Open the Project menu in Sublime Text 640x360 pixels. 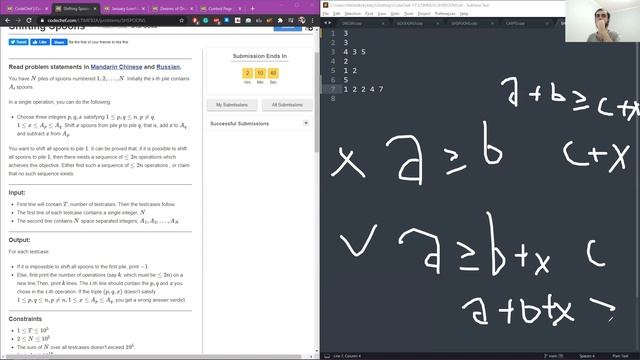tap(424, 13)
